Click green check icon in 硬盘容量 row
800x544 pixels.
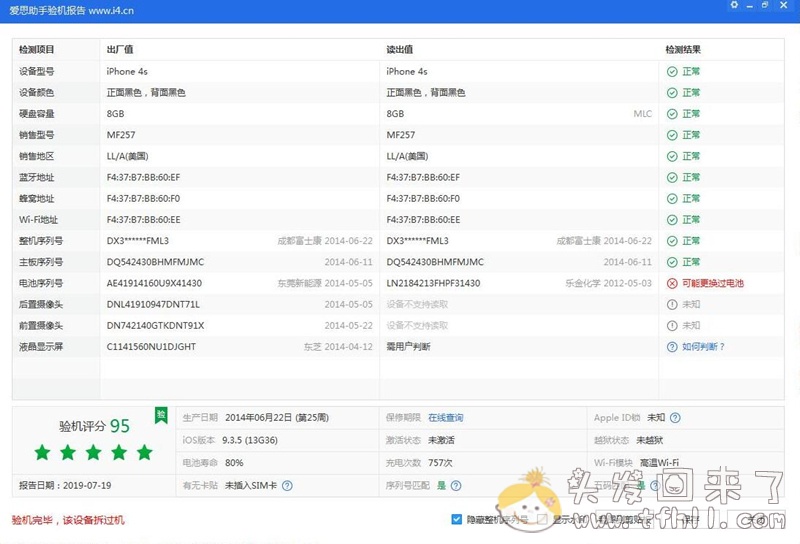pos(672,114)
